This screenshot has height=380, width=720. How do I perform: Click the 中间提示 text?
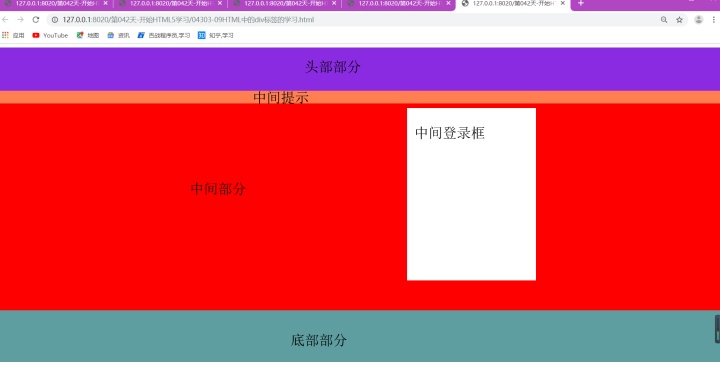click(281, 97)
